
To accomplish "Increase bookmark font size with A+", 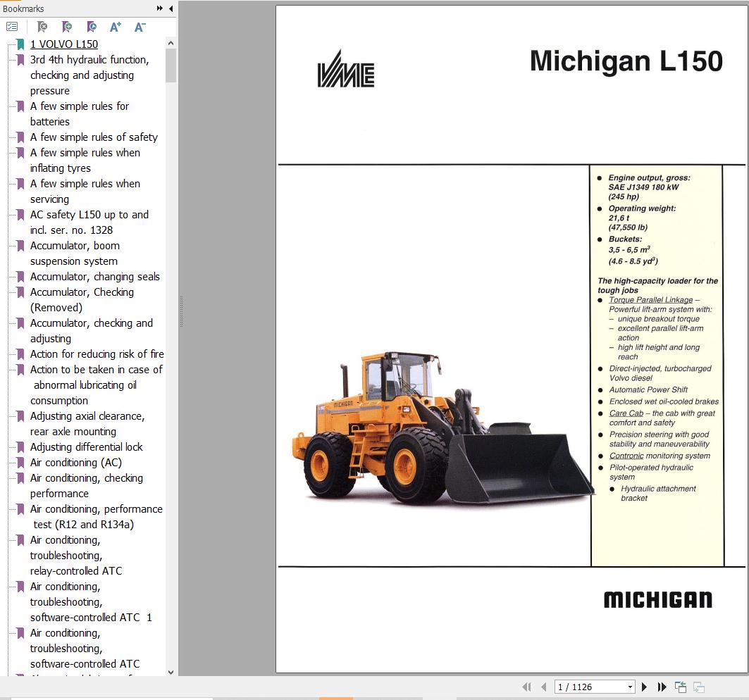I will tap(115, 27).
